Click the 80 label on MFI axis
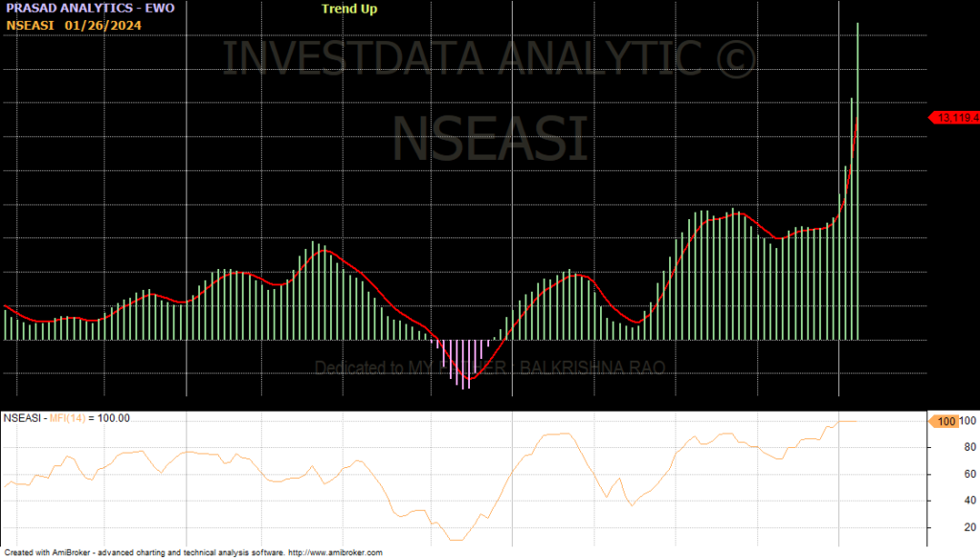Viewport: 980px width, 558px height. point(969,447)
